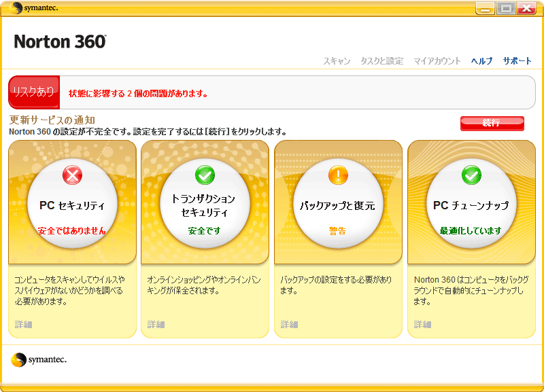Click the 状態に影響する 2 個の問題があります message

click(138, 94)
